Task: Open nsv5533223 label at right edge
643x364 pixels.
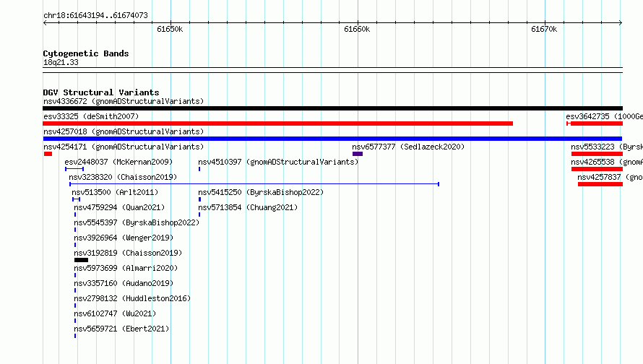Action: (607, 147)
